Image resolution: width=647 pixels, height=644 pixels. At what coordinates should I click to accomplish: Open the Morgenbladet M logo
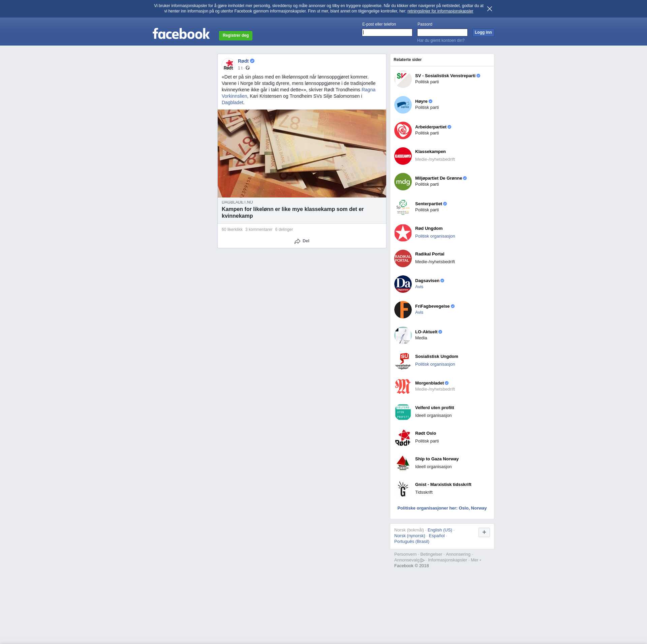(403, 387)
